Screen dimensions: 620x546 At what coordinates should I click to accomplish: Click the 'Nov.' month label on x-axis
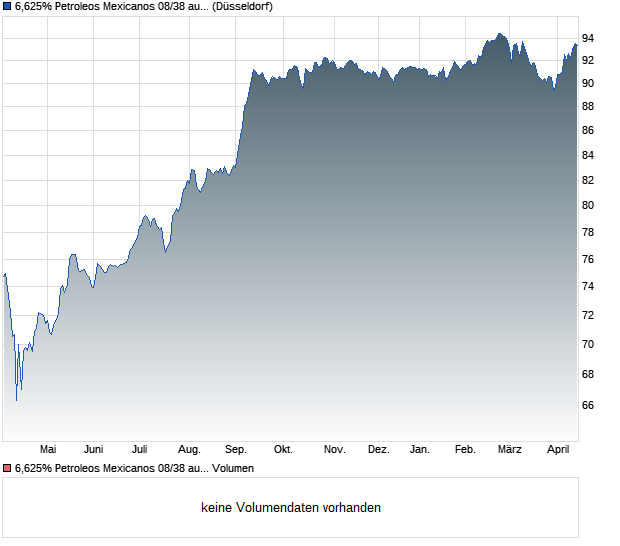(x=335, y=450)
